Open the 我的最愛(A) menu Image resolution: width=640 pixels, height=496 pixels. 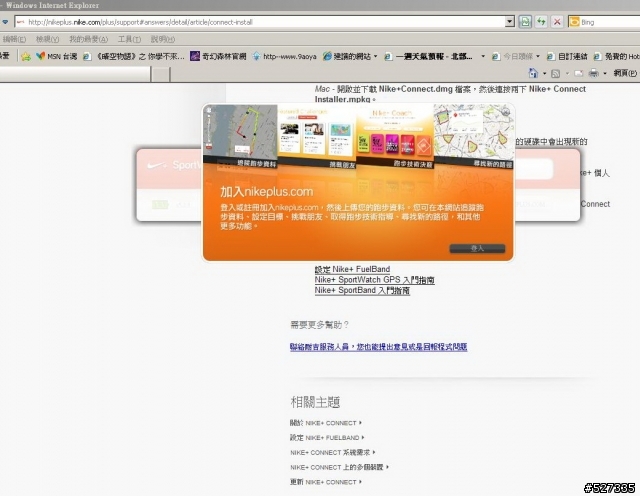[88, 39]
